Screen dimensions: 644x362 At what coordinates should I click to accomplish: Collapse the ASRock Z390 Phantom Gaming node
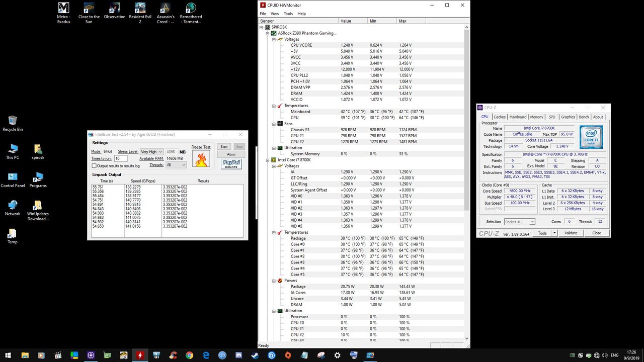268,33
